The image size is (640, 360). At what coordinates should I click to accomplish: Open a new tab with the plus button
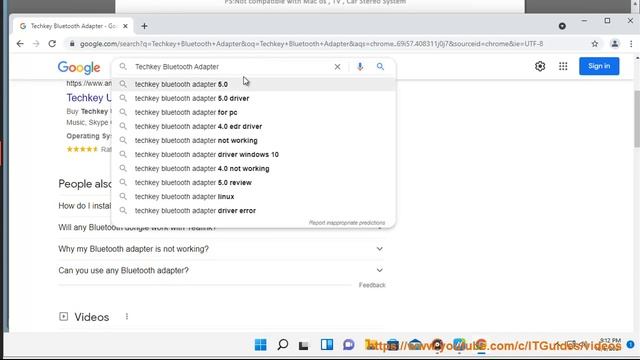tap(144, 26)
